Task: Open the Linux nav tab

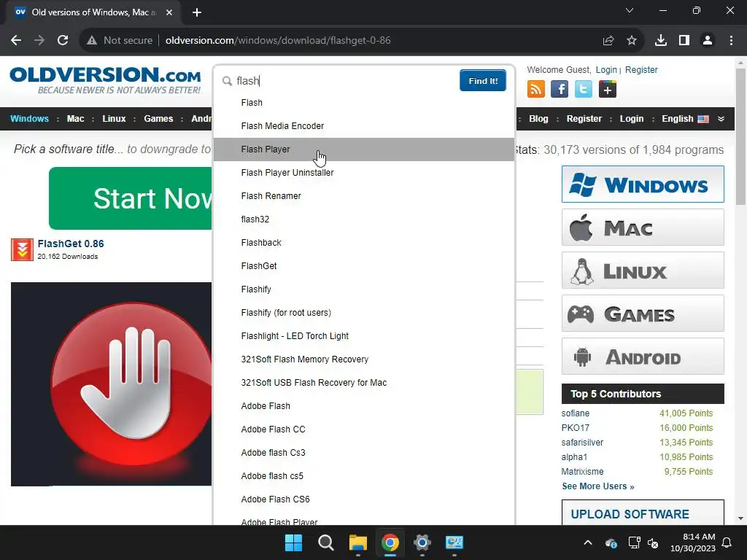Action: tap(114, 119)
